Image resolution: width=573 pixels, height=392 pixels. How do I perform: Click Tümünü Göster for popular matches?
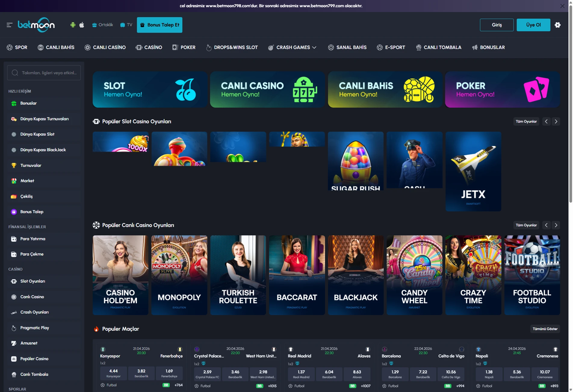tap(545, 329)
